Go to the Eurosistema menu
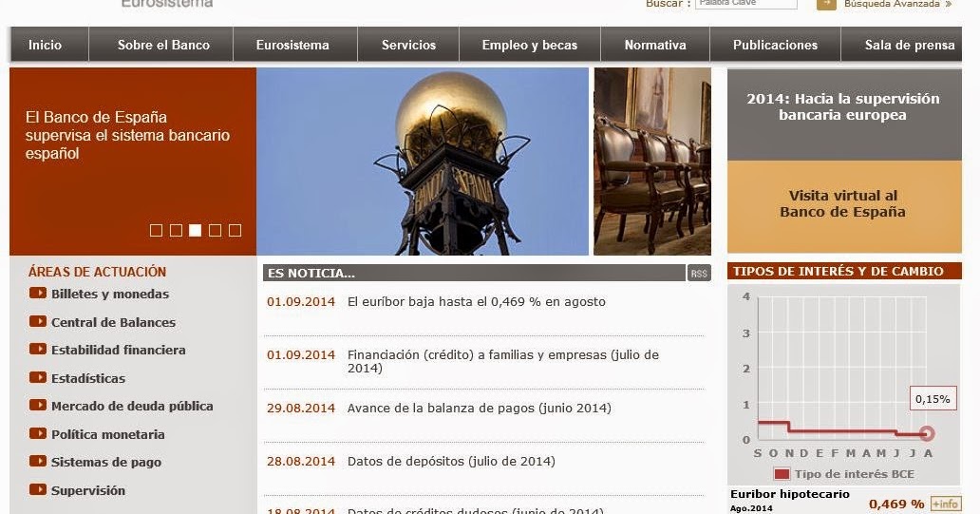980x514 pixels. coord(292,45)
